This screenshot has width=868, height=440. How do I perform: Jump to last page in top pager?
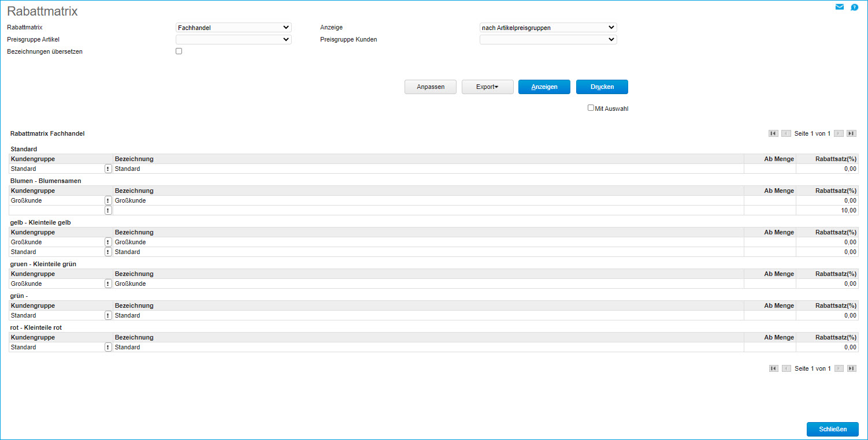click(851, 133)
